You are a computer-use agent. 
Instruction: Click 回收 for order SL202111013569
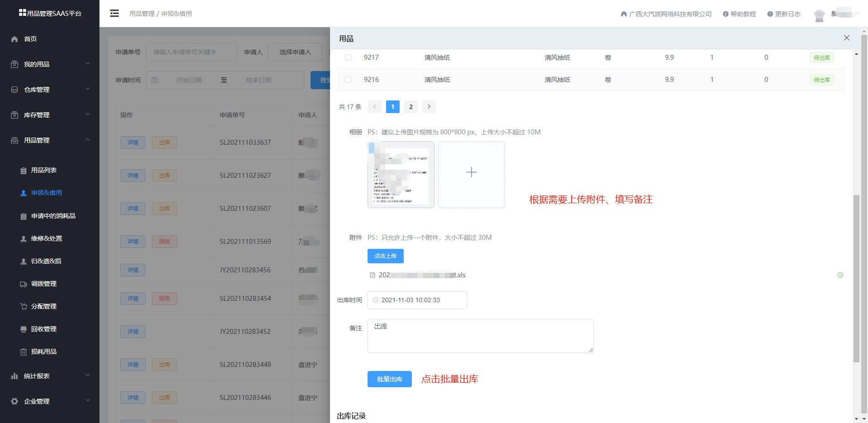[165, 242]
